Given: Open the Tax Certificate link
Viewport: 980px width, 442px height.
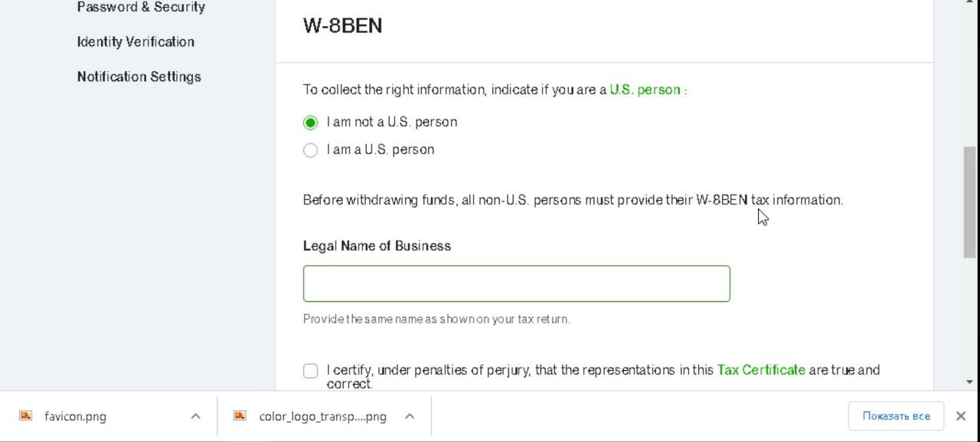Looking at the screenshot, I should click(x=761, y=370).
